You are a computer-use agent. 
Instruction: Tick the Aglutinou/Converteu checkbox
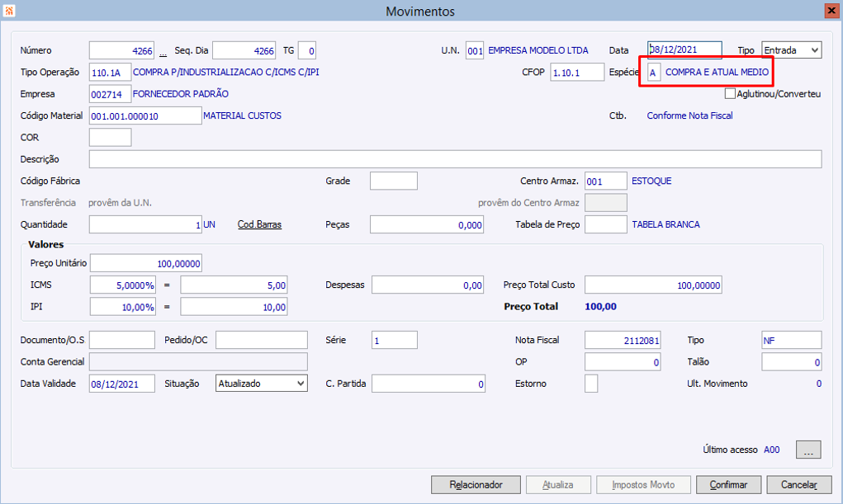(730, 93)
